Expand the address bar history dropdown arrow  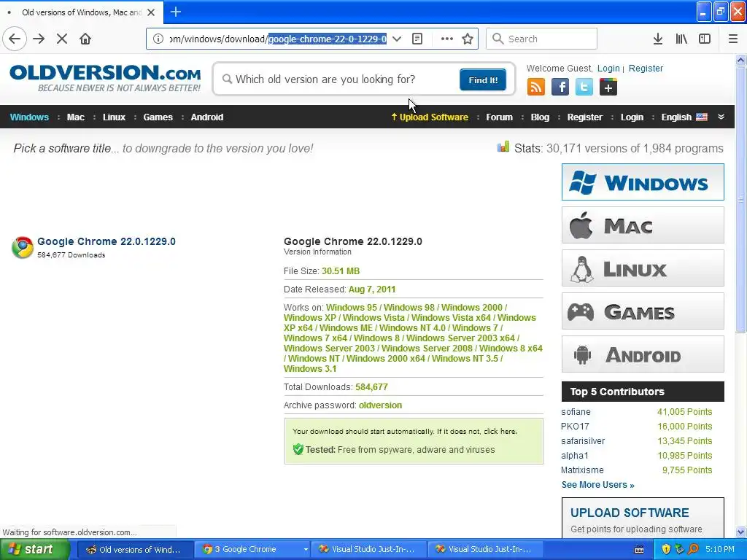(x=396, y=39)
